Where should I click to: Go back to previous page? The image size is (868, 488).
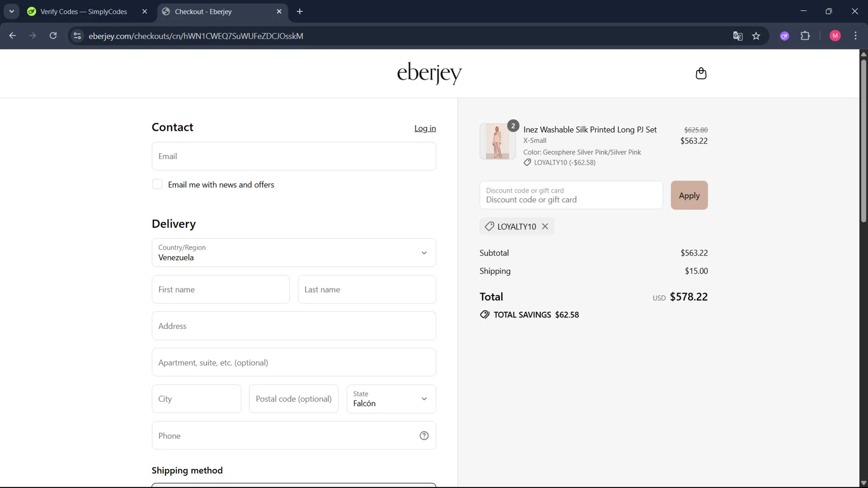(13, 36)
